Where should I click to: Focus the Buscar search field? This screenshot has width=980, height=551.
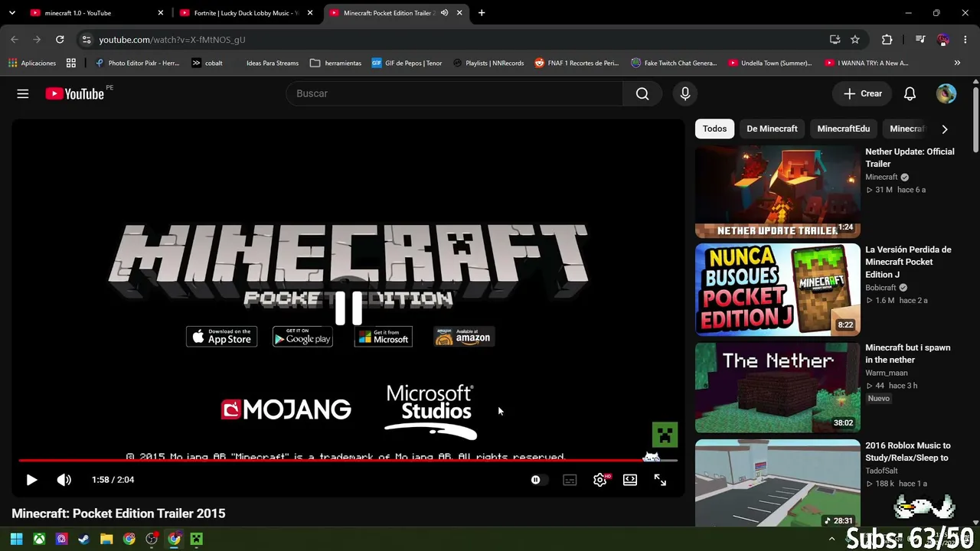pyautogui.click(x=455, y=93)
